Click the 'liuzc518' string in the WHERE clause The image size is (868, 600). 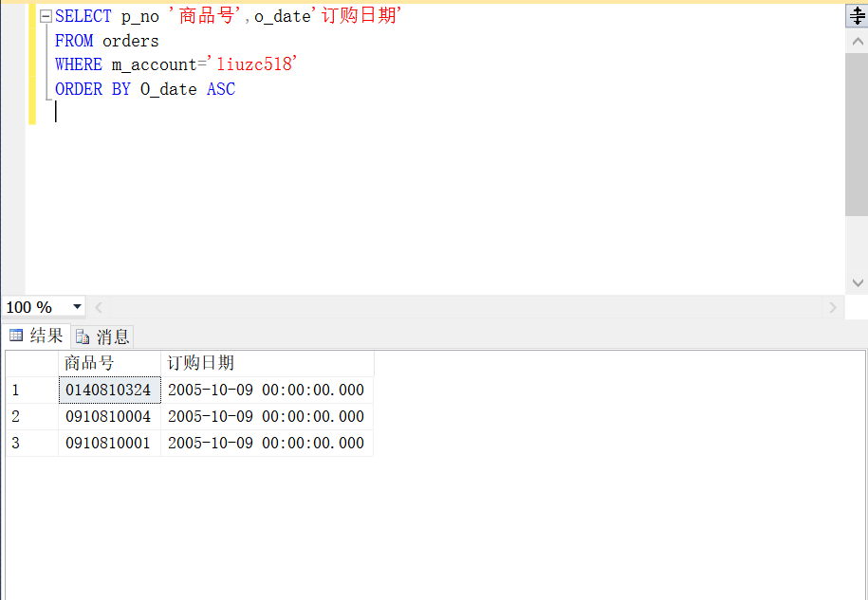tap(254, 64)
